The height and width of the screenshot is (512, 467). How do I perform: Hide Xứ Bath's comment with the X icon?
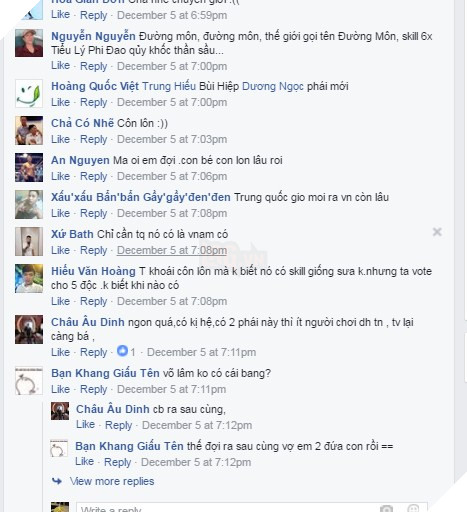coord(437,232)
